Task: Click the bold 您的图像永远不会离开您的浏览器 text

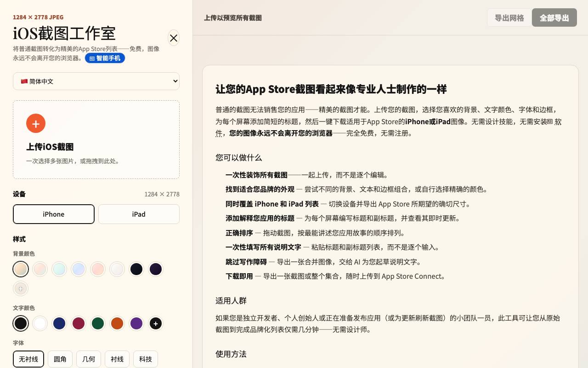Action: click(281, 133)
